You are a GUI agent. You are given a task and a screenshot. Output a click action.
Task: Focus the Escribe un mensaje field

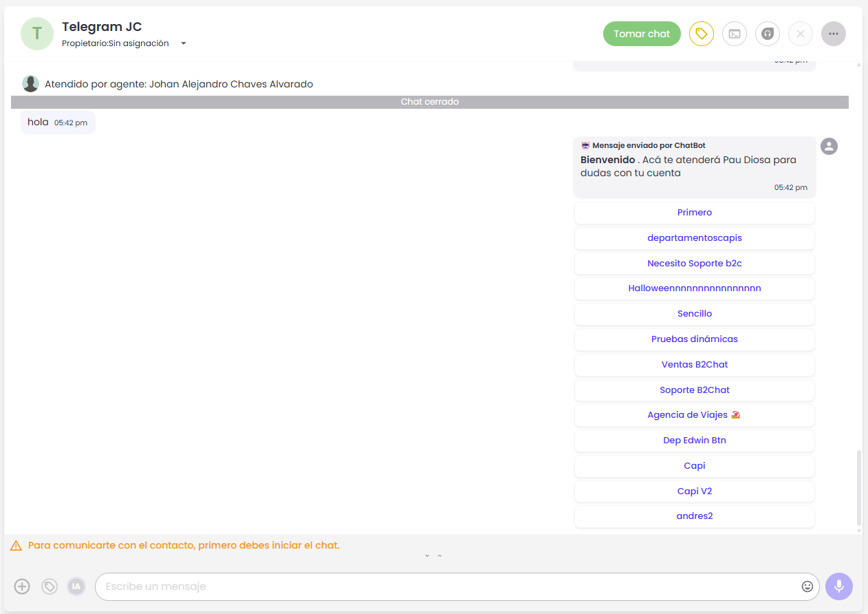click(447, 586)
